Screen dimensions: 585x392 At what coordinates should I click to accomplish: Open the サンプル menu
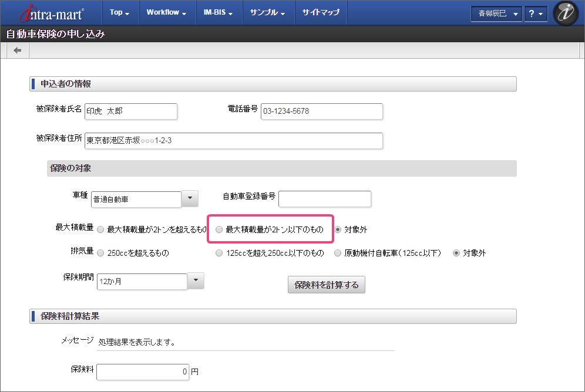tap(268, 12)
